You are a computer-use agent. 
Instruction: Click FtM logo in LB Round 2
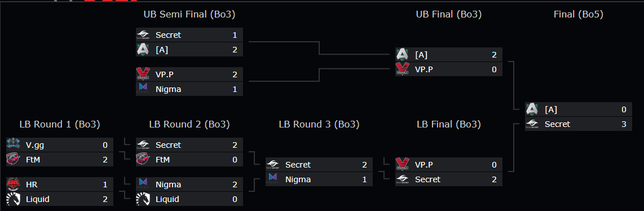[143, 159]
